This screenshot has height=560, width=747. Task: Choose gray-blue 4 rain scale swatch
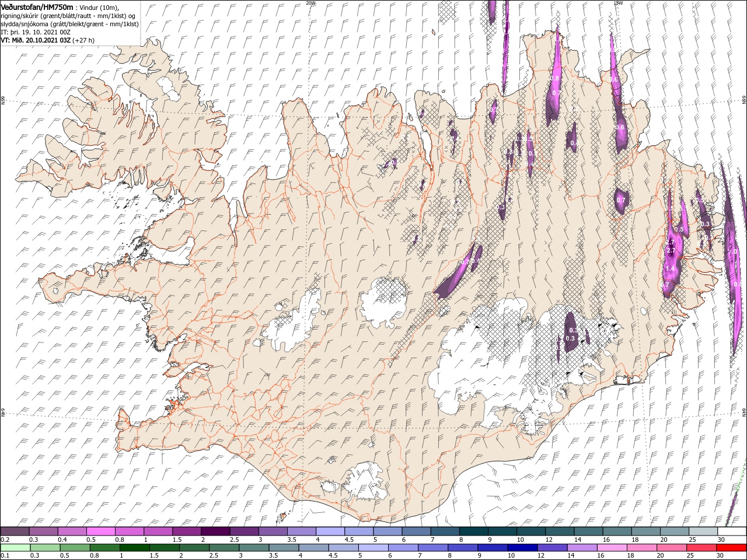(x=313, y=548)
